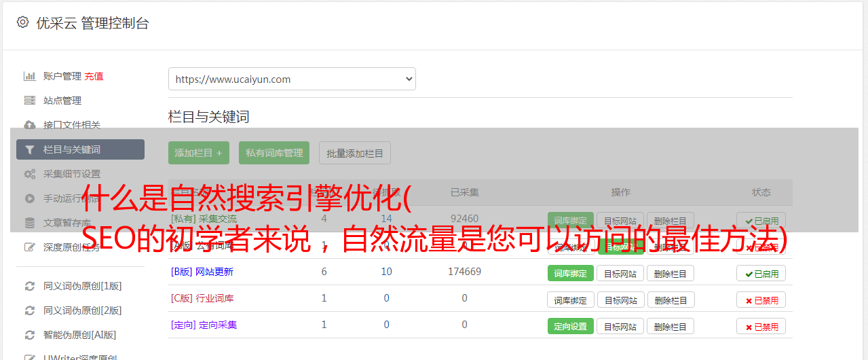Click 删除栏目 in the 网站更新 row
The width and height of the screenshot is (868, 360).
pos(671,273)
